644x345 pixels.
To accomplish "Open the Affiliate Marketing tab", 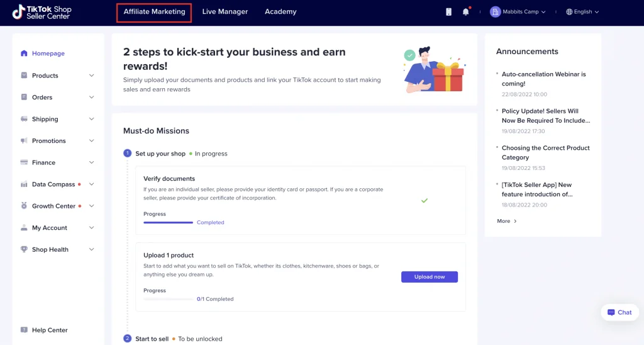I will pos(154,12).
